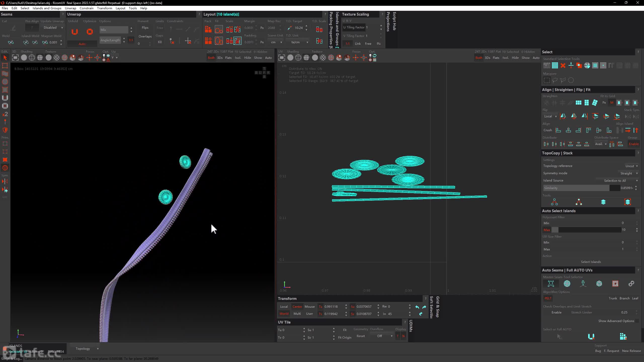Choose the rectangle marquee icon

(547, 80)
